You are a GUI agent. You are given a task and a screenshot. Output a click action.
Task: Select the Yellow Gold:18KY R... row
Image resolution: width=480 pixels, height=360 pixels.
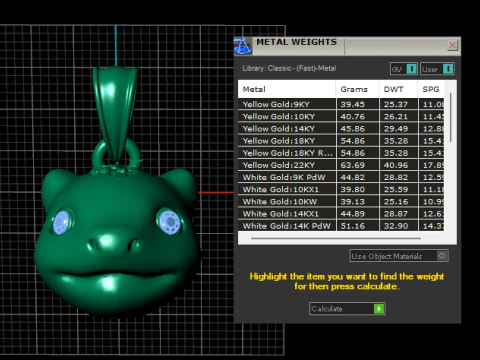(341, 153)
